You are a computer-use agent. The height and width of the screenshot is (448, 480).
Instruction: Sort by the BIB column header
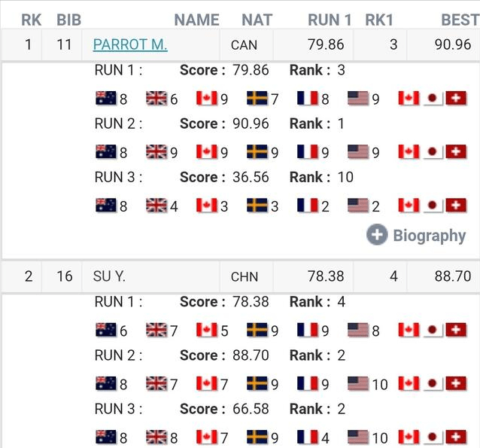68,20
